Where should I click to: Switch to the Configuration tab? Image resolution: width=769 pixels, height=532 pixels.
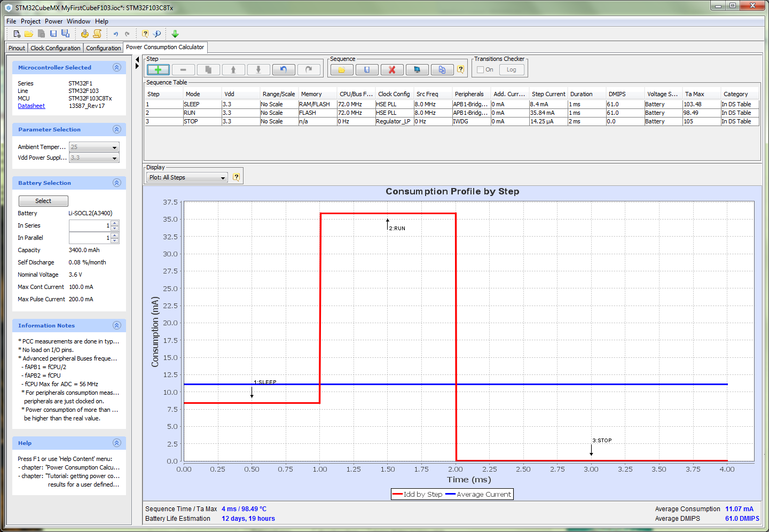(x=104, y=48)
